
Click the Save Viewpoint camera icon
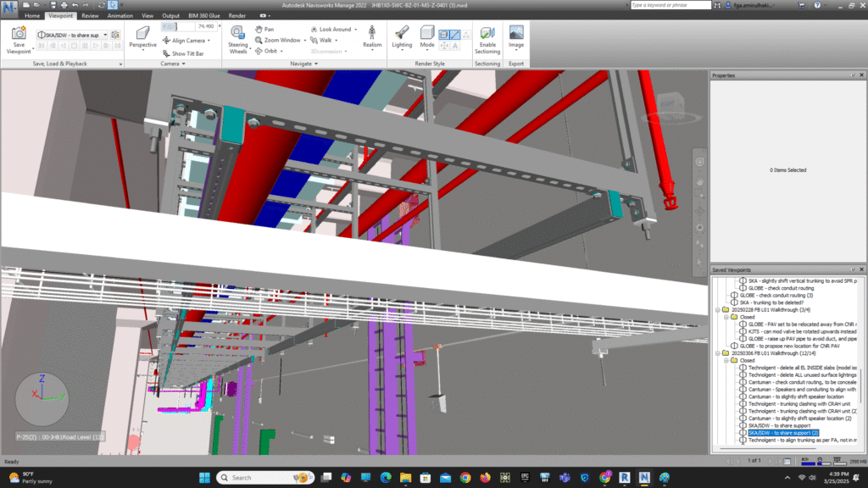pyautogui.click(x=19, y=33)
